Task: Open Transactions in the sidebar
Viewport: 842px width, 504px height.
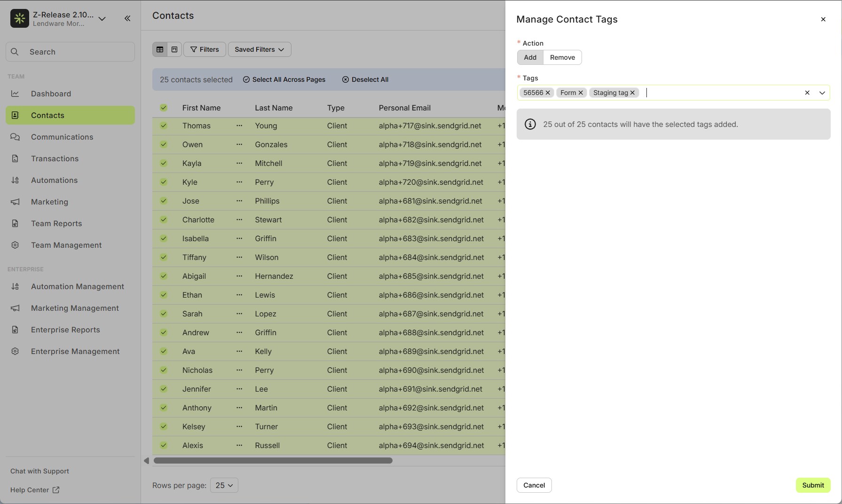Action: tap(70, 158)
